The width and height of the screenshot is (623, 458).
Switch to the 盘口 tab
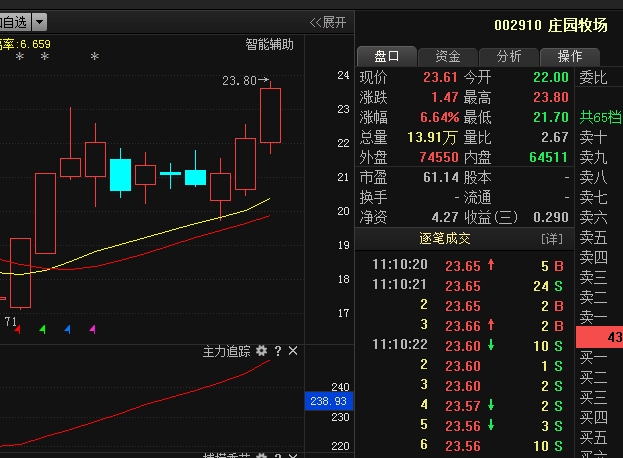pyautogui.click(x=386, y=56)
